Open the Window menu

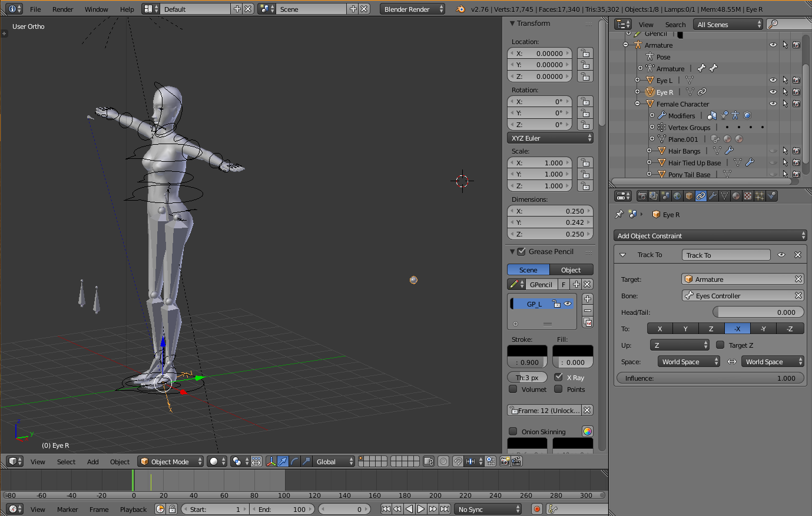click(x=96, y=9)
